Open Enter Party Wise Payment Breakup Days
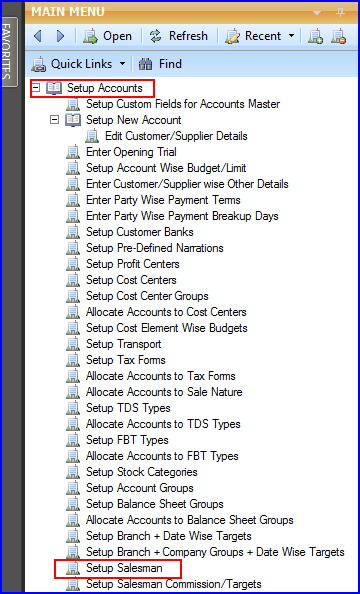 [x=182, y=216]
